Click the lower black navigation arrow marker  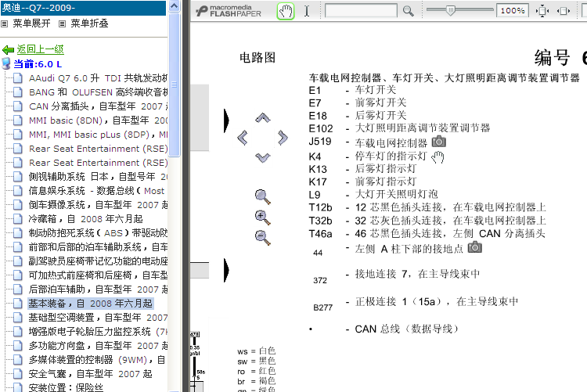[226, 270]
